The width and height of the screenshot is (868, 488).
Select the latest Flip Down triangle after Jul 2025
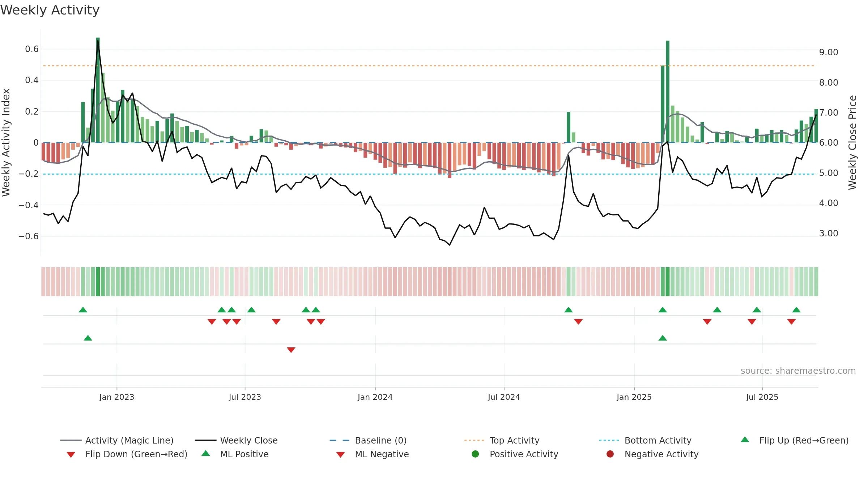pos(791,322)
